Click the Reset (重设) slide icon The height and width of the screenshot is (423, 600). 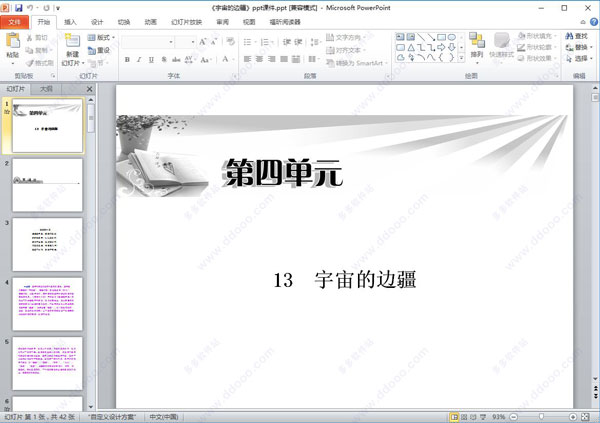click(x=92, y=51)
